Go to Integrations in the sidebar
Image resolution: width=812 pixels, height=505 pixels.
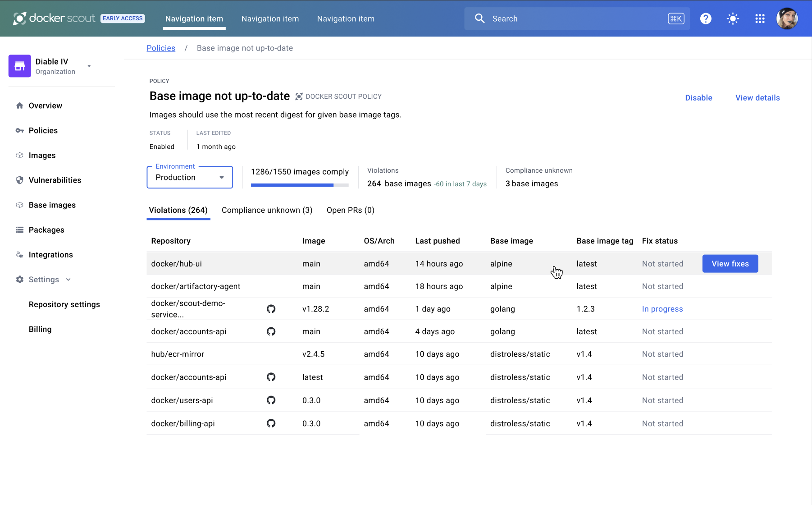[x=50, y=255]
